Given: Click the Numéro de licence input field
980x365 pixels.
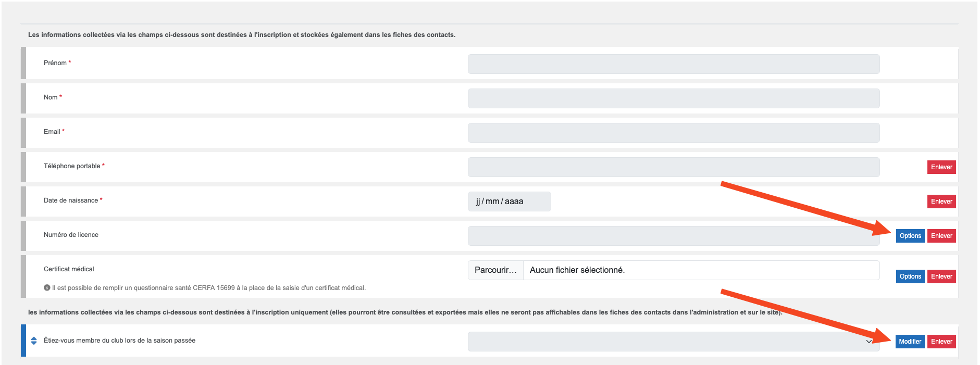Looking at the screenshot, I should click(x=673, y=236).
